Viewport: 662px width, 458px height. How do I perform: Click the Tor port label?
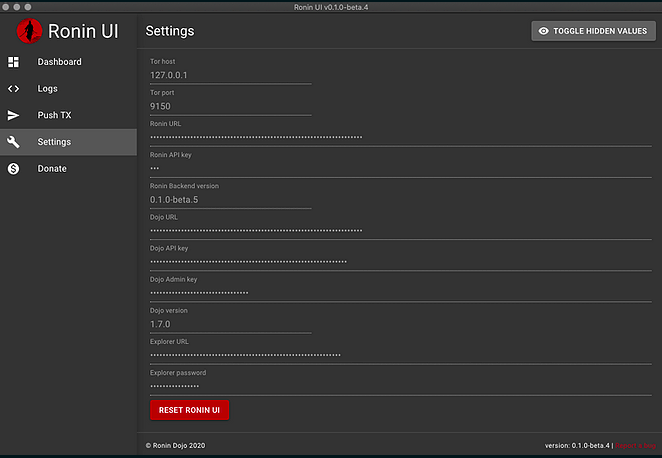click(x=162, y=92)
